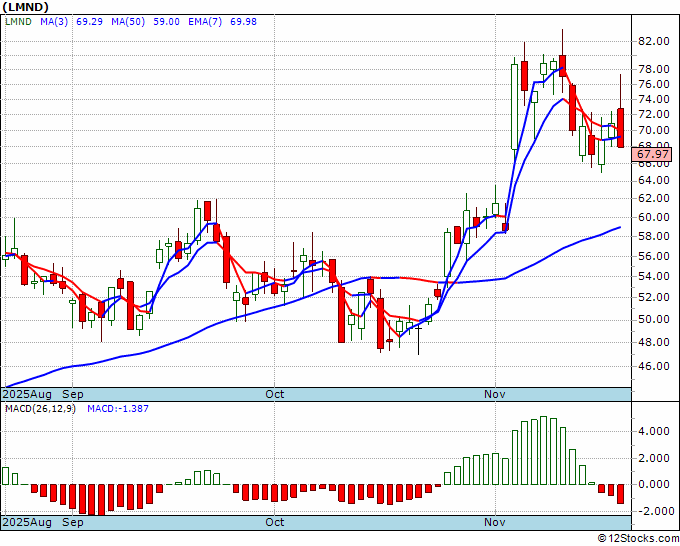The width and height of the screenshot is (680, 546).
Task: Click the 2.000 MACD axis label
Action: pos(654,458)
